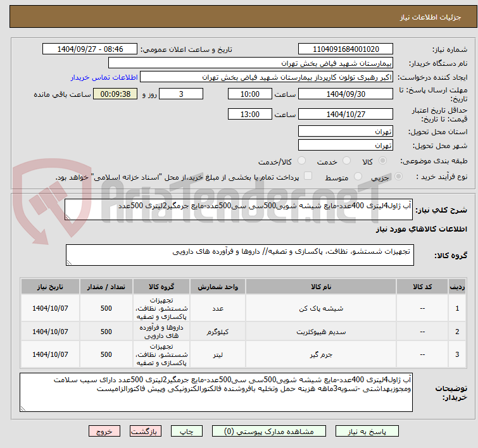This screenshot has height=448, width=478.
Task: Click the delivery province field تهران
Action: point(346,132)
